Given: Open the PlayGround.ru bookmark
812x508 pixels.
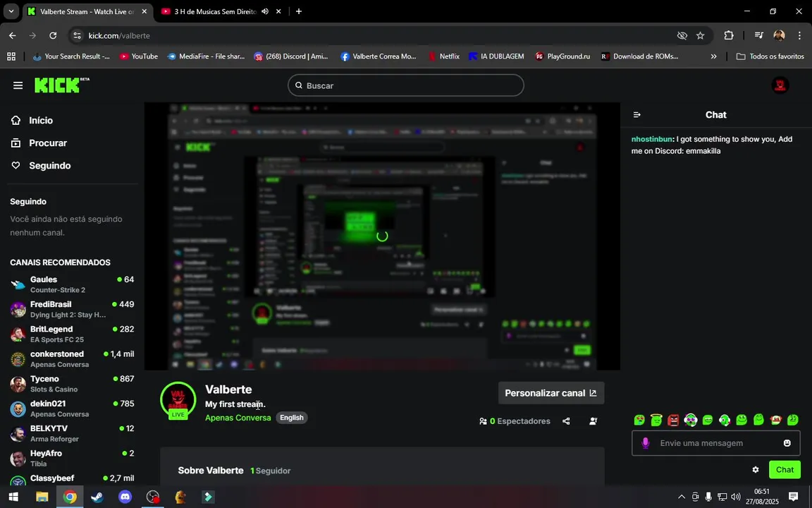Looking at the screenshot, I should point(562,56).
